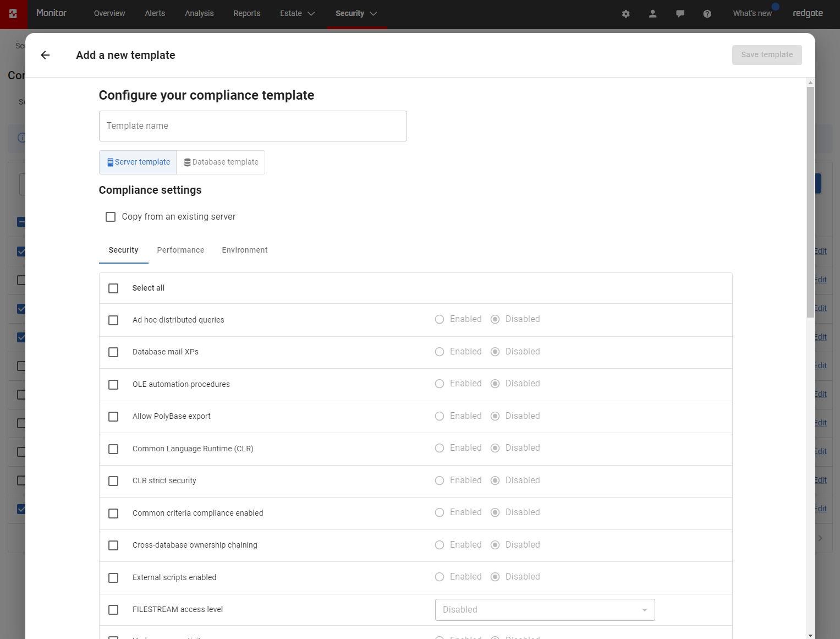
Task: Open the feedback chat icon
Action: 680,14
